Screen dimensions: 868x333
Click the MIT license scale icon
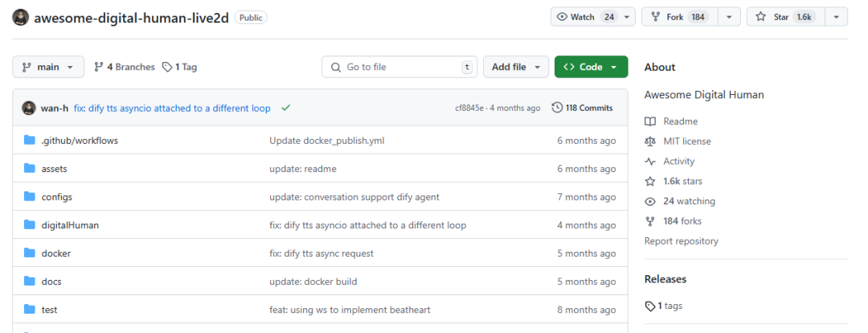pos(650,142)
